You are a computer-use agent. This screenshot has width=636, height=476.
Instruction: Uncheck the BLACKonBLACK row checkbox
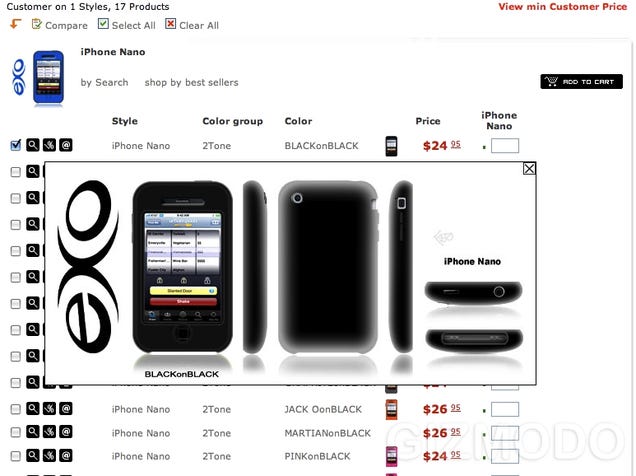[x=15, y=145]
